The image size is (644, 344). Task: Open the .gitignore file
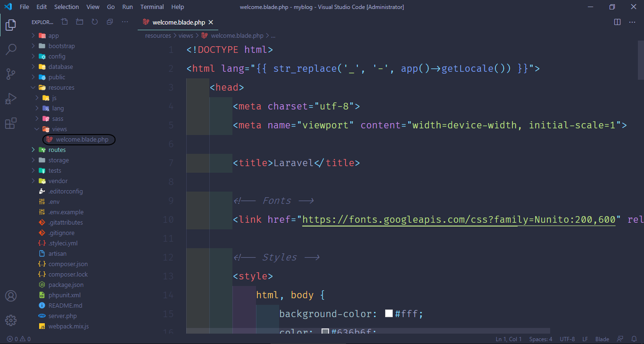tap(61, 233)
